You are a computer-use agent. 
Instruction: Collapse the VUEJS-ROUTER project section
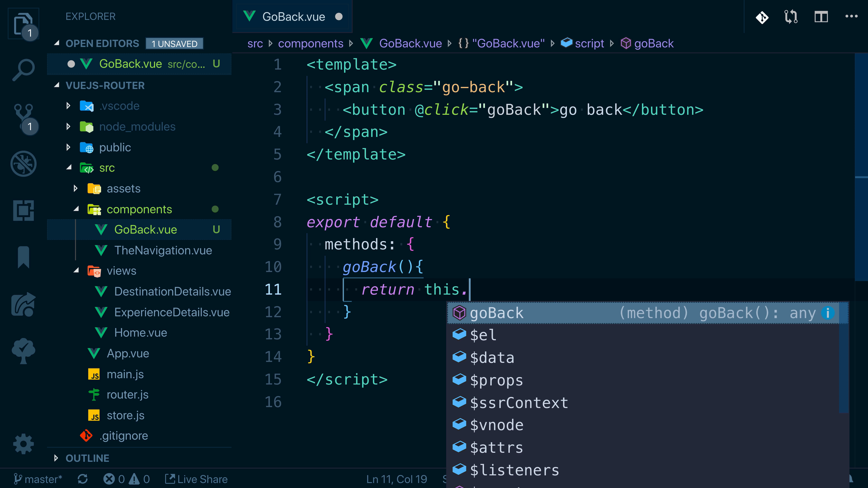point(57,85)
